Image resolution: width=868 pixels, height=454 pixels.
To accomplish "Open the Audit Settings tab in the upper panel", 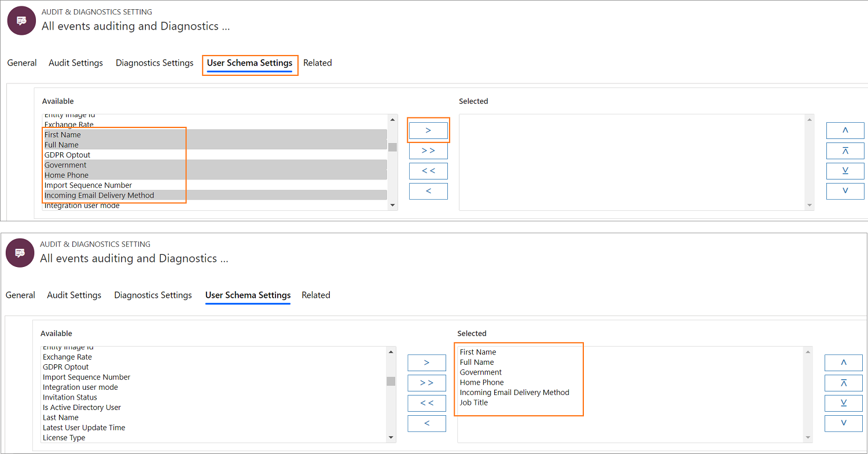I will (76, 63).
